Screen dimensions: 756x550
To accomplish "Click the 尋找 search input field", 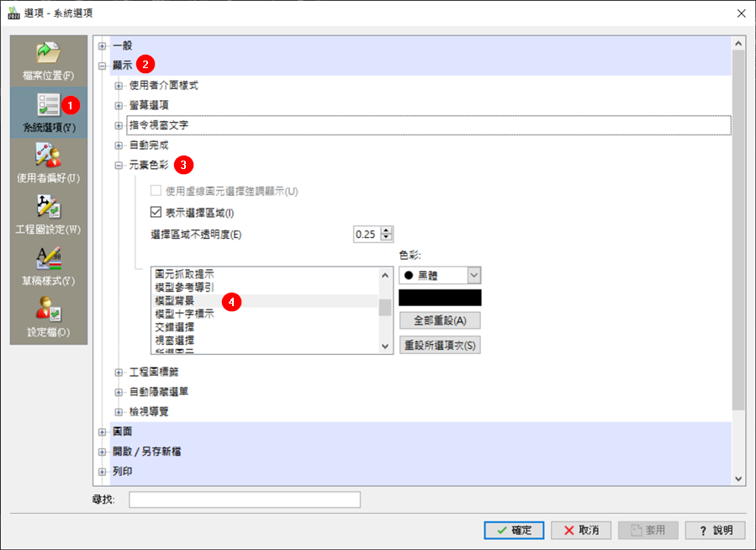I will tap(245, 500).
